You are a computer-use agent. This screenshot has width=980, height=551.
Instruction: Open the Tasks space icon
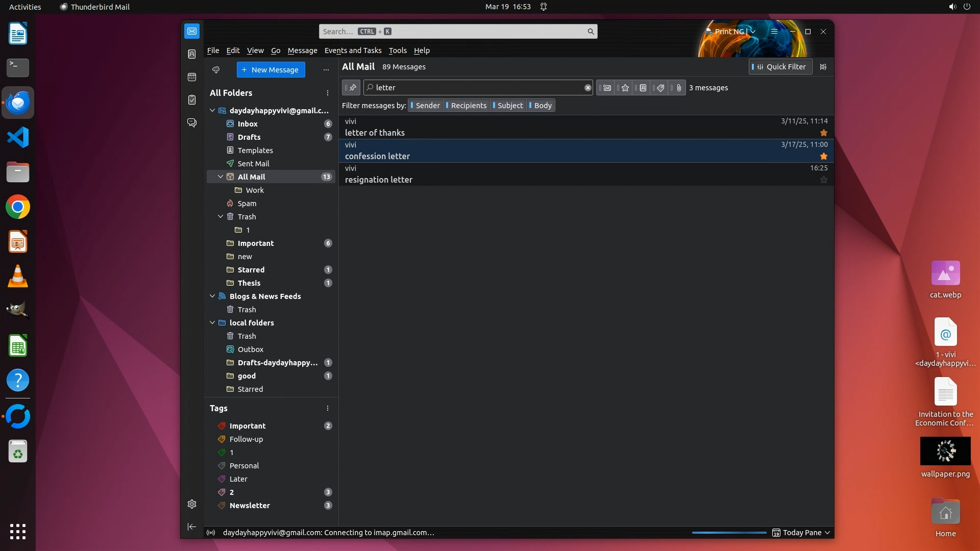(192, 100)
